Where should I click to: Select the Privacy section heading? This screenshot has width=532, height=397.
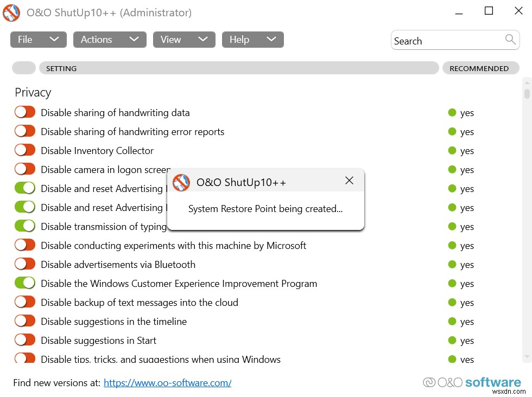33,92
